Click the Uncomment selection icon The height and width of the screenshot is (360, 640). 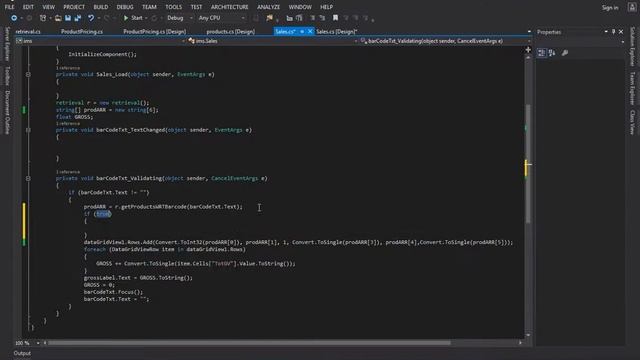[x=322, y=18]
